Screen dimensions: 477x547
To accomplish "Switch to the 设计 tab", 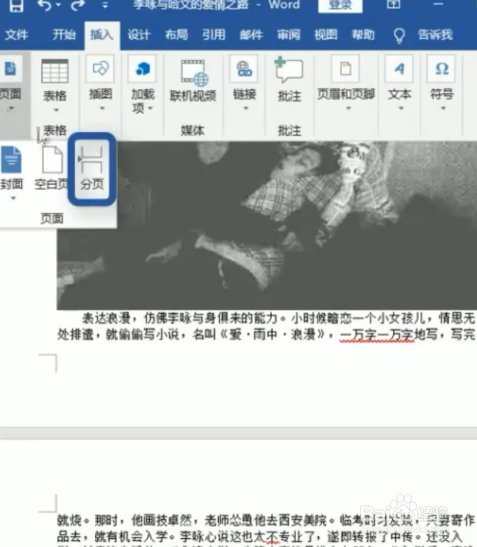I will click(139, 35).
